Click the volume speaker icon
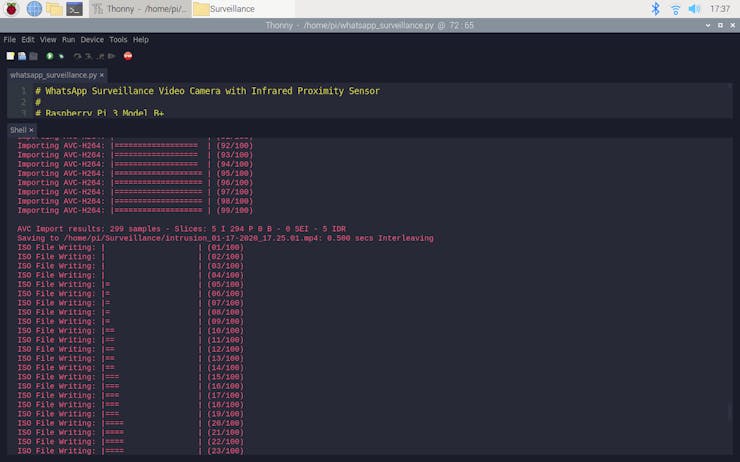Viewport: 740px width, 462px height. [x=694, y=9]
